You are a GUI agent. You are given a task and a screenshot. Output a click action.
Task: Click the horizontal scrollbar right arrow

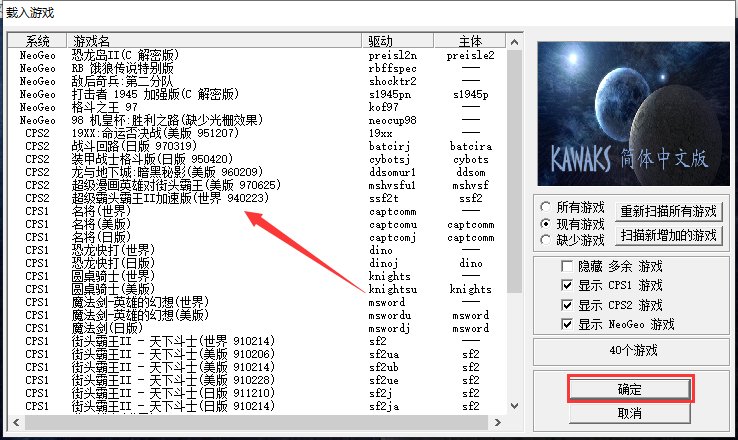(x=498, y=422)
